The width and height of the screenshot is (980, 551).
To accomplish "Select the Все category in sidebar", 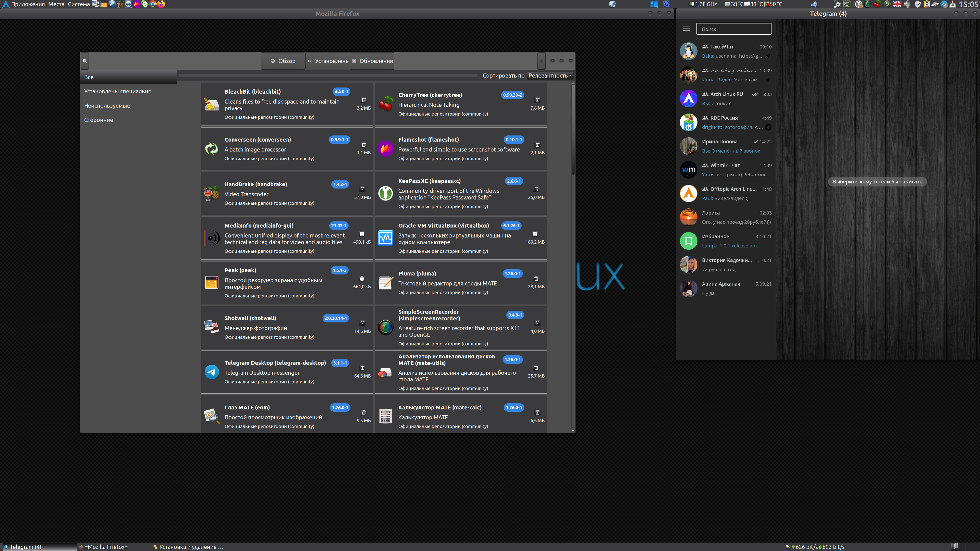I will tap(129, 77).
